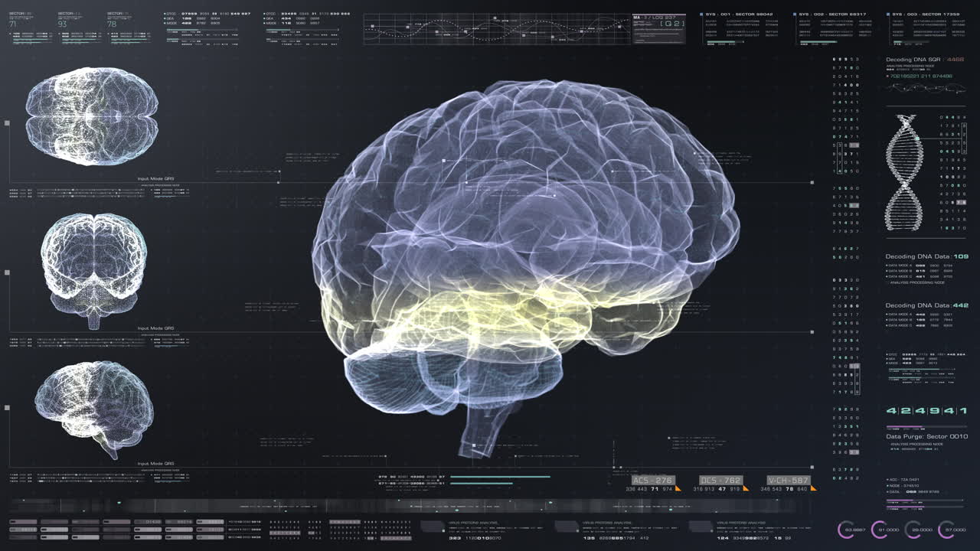This screenshot has width=980, height=551.
Task: Click the waveform graph at top center
Action: [495, 29]
